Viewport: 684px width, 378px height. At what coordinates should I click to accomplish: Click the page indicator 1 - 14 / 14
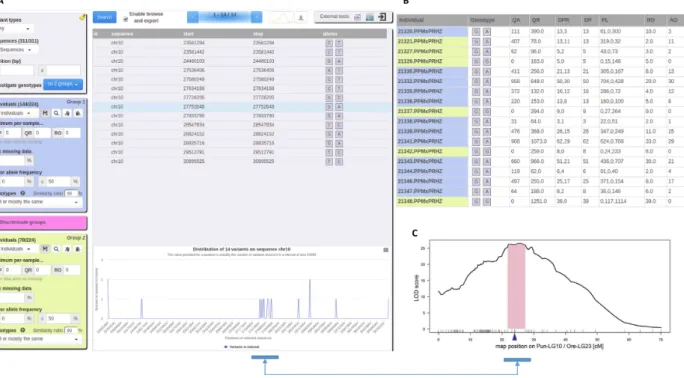(x=225, y=17)
